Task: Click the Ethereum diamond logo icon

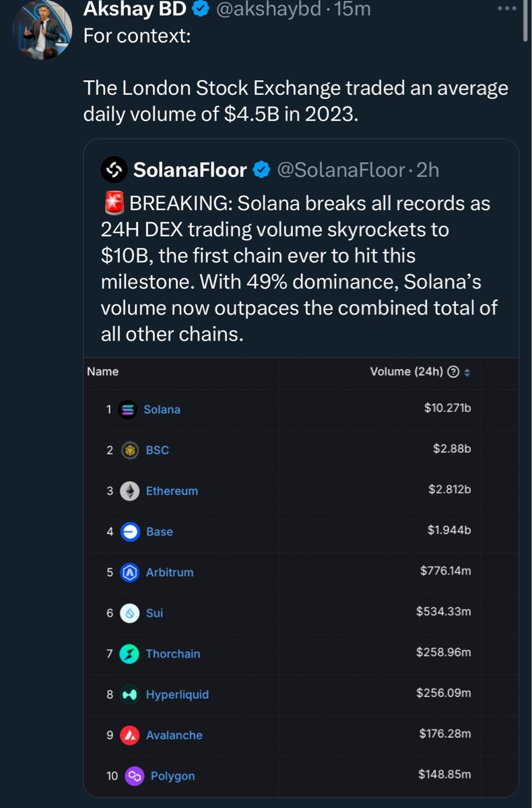Action: pyautogui.click(x=129, y=491)
